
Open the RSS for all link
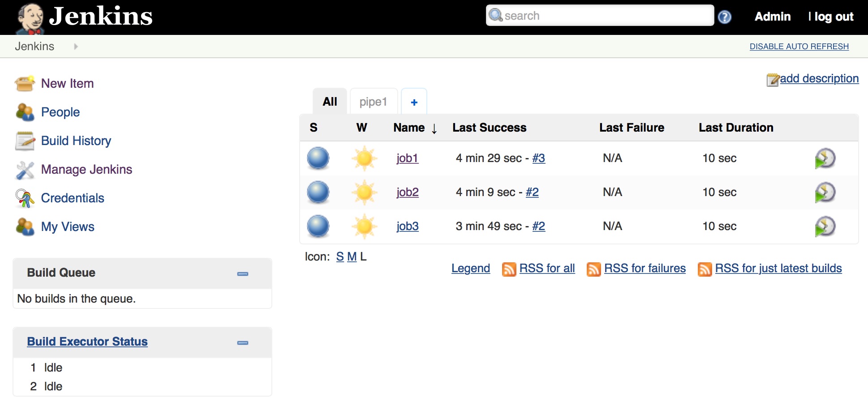click(547, 268)
